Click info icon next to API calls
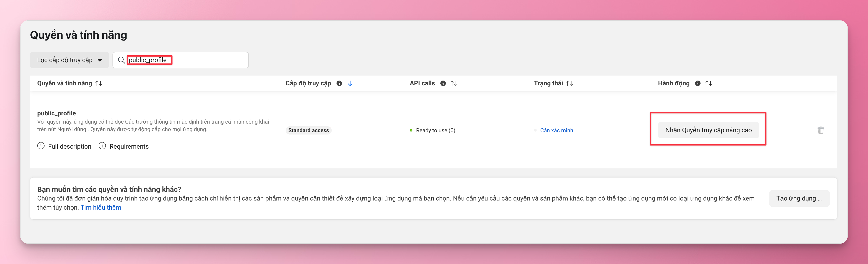 pyautogui.click(x=443, y=83)
